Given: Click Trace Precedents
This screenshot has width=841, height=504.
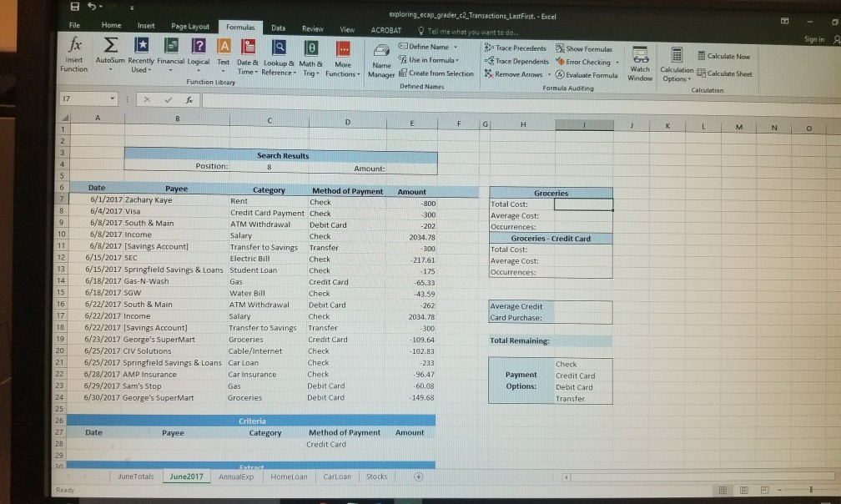Looking at the screenshot, I should click(x=515, y=48).
